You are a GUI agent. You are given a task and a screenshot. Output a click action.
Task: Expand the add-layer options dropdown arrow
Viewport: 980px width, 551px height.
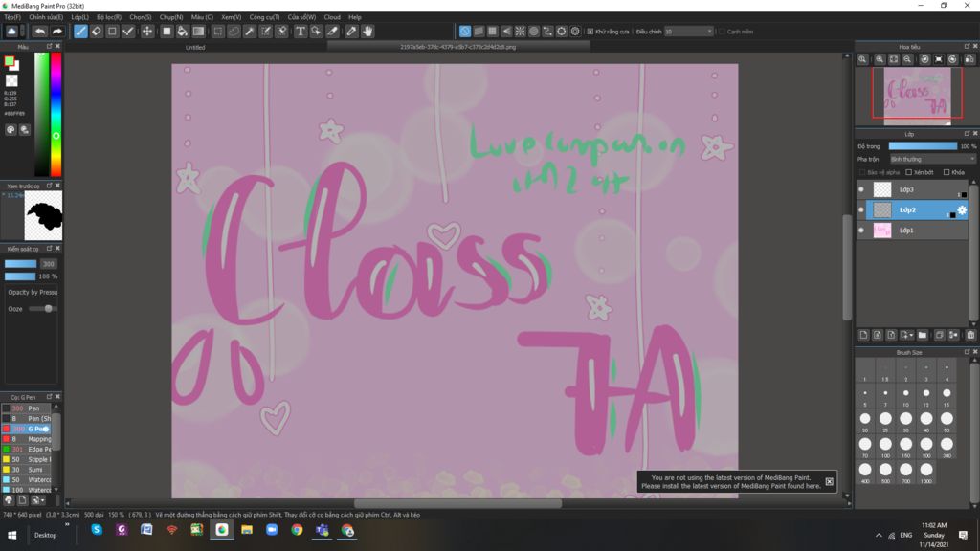tap(911, 336)
